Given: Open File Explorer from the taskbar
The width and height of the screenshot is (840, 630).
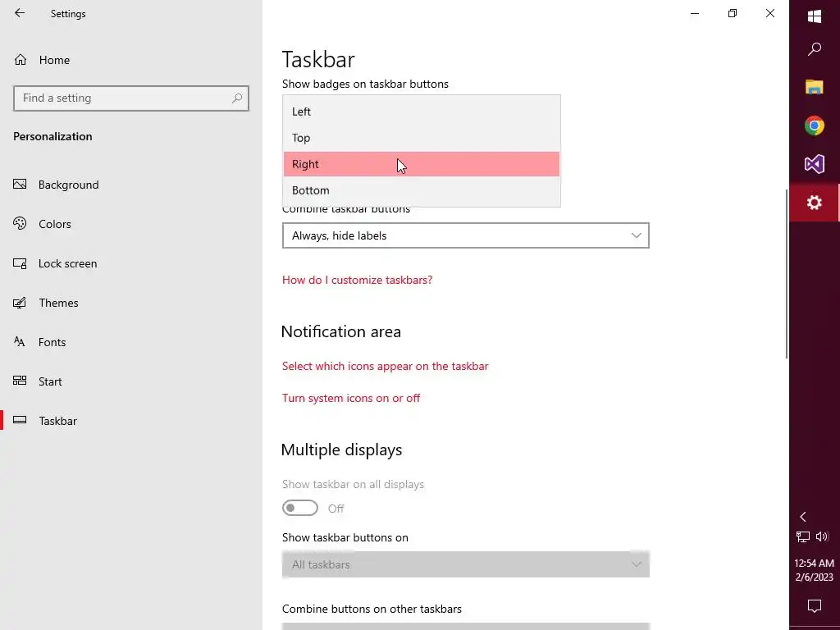Looking at the screenshot, I should [815, 87].
